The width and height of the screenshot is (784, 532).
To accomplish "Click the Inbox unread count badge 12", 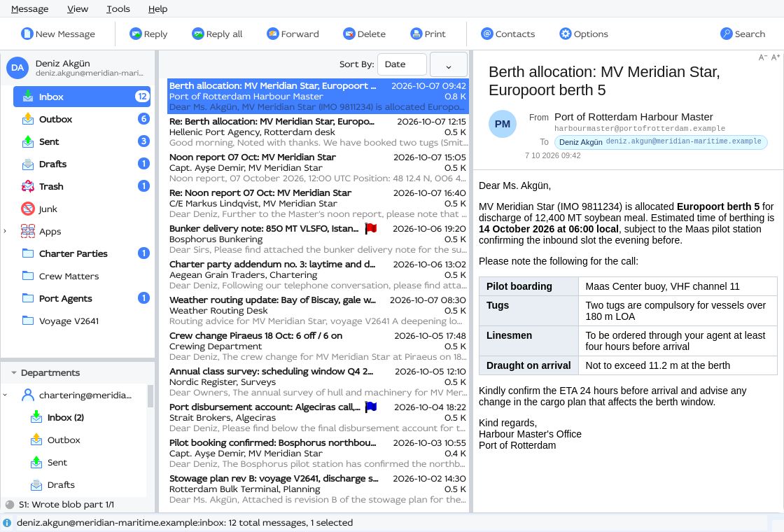I will [142, 97].
